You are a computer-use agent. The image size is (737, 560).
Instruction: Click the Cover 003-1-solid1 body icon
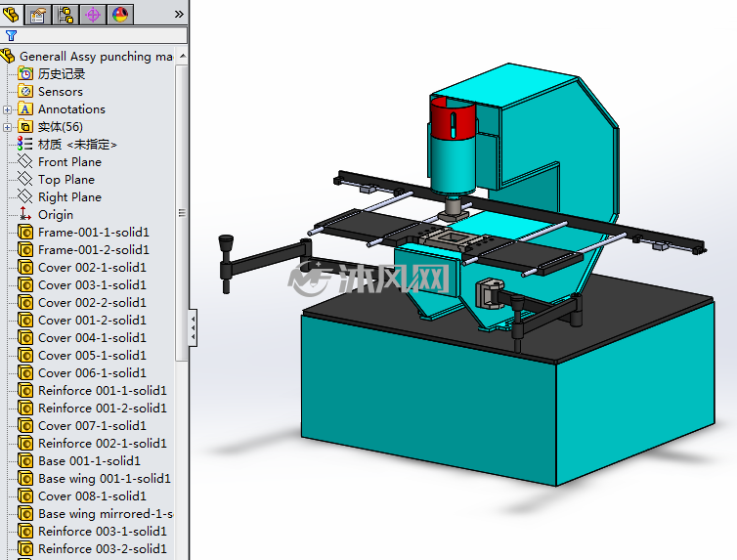(25, 284)
